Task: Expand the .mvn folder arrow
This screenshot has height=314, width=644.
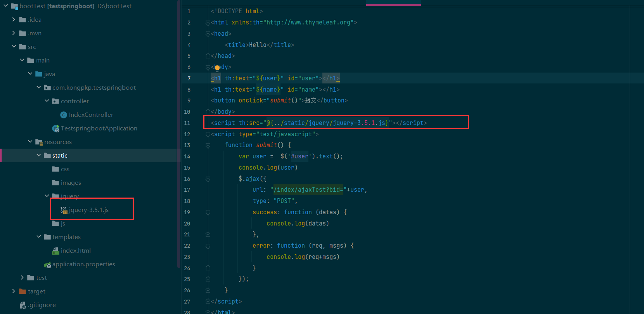Action: click(x=14, y=33)
